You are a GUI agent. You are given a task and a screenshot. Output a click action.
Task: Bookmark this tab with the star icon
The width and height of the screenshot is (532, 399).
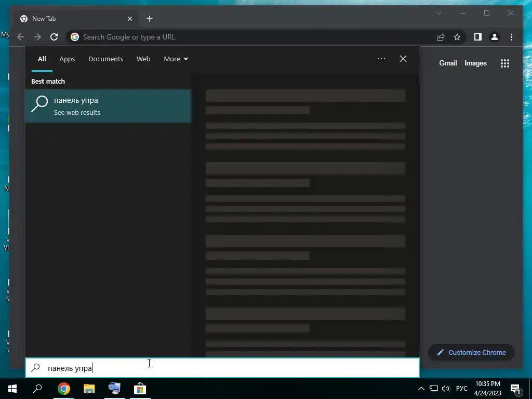(x=457, y=37)
